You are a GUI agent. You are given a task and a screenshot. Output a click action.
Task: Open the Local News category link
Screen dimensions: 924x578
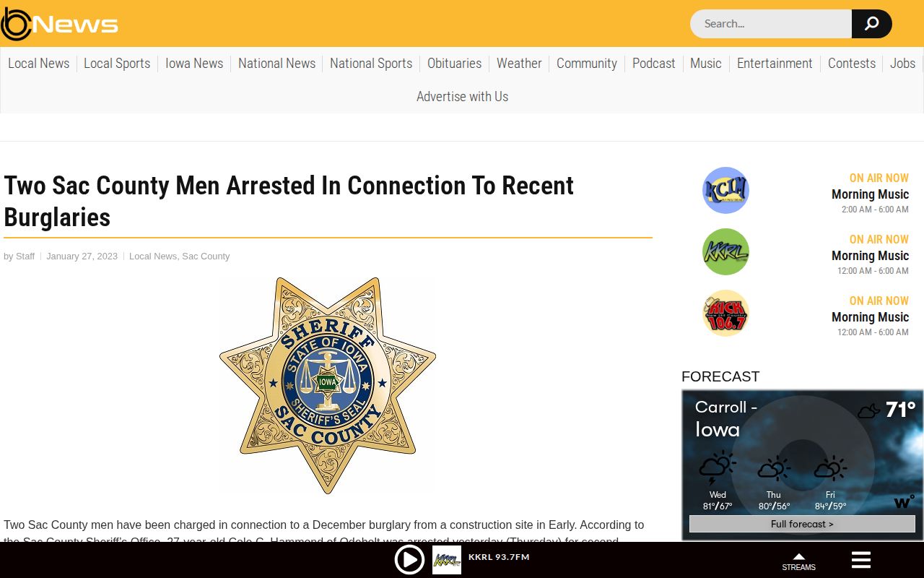coord(153,256)
